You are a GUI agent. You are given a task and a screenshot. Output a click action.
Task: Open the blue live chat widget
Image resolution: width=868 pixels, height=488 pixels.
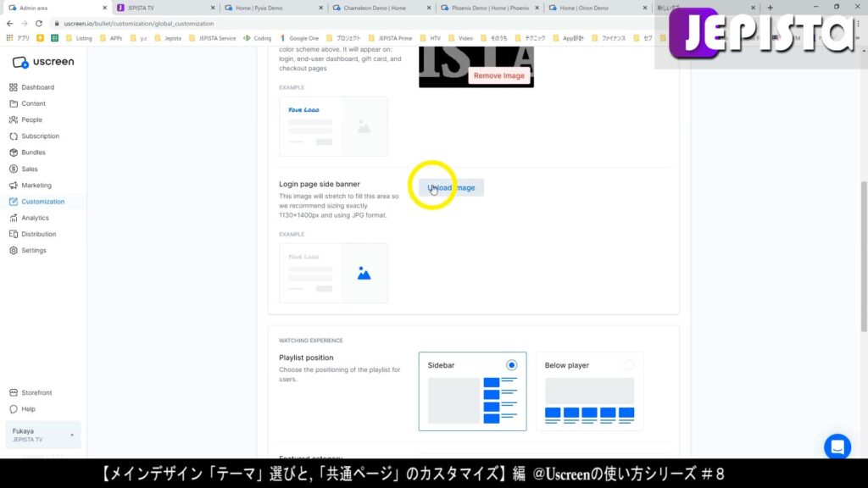837,446
